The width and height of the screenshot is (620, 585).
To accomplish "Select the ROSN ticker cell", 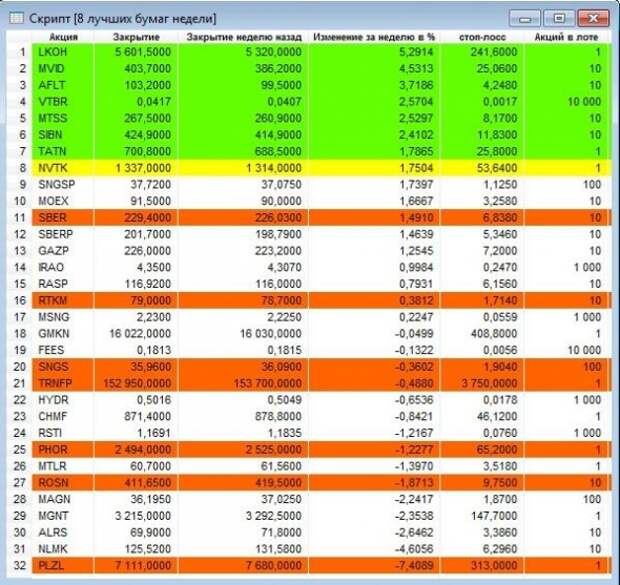I will point(63,483).
